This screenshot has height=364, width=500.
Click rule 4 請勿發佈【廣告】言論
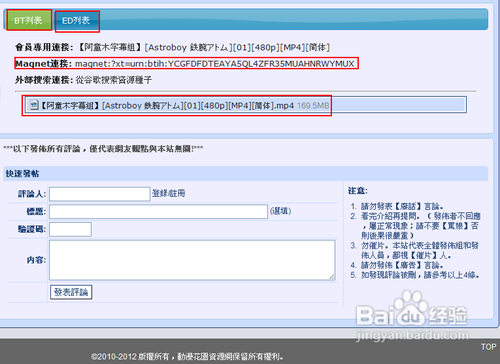tap(402, 265)
